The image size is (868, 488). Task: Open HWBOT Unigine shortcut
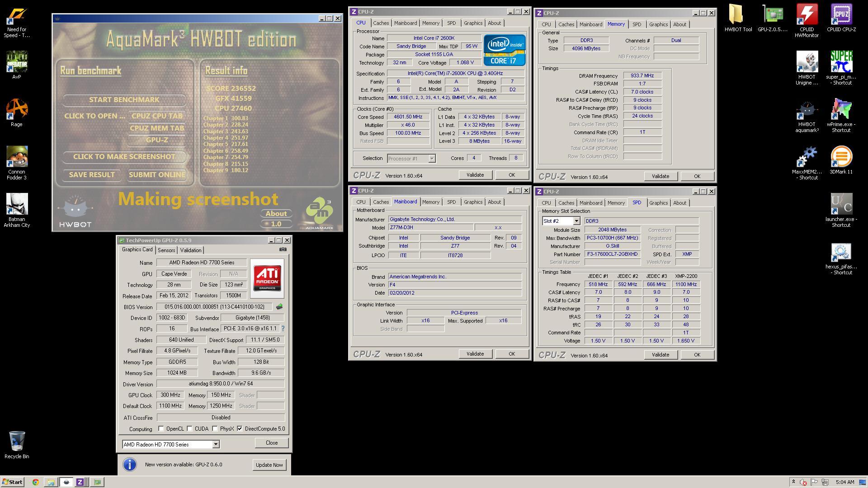[x=807, y=68]
